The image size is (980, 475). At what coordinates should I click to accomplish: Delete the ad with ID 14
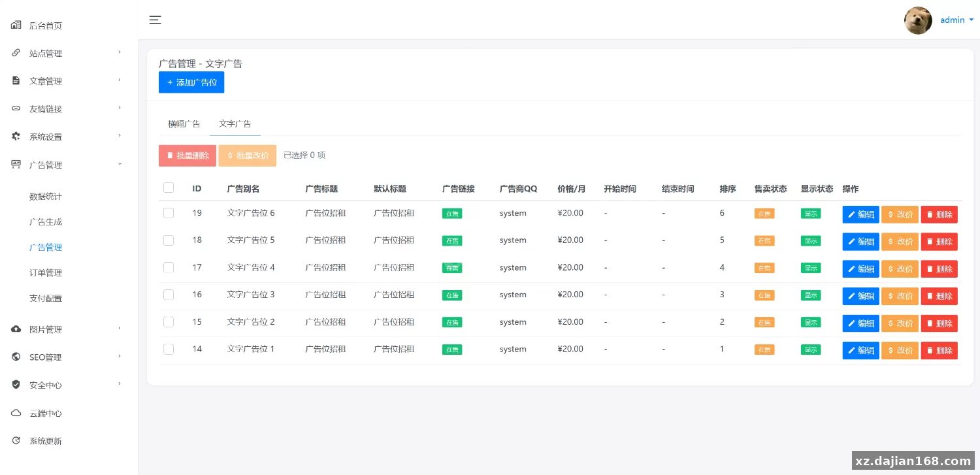coord(939,351)
